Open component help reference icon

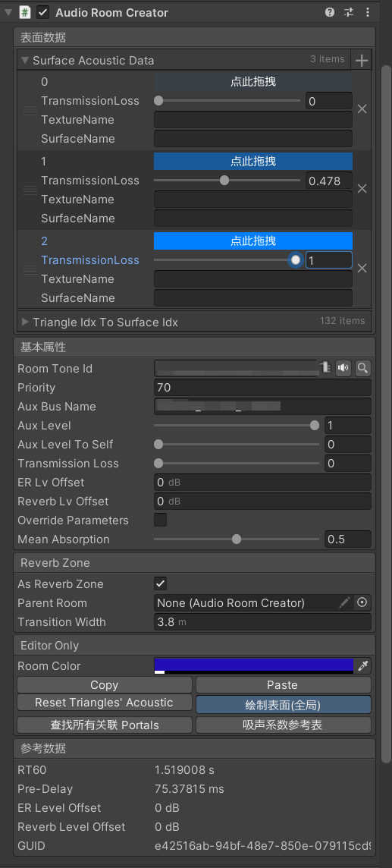(330, 11)
